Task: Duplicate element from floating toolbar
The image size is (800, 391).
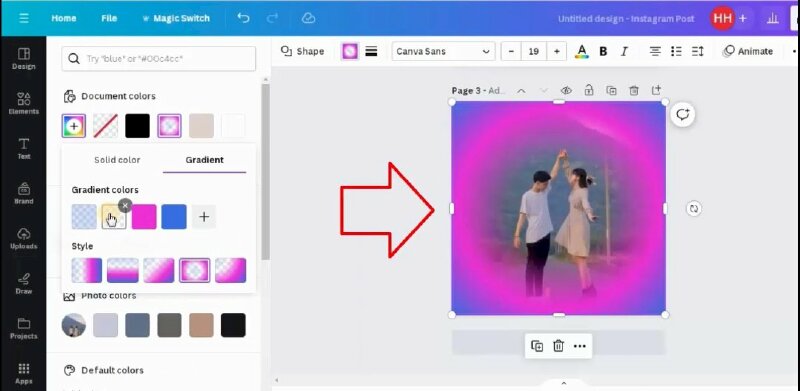Action: point(537,346)
